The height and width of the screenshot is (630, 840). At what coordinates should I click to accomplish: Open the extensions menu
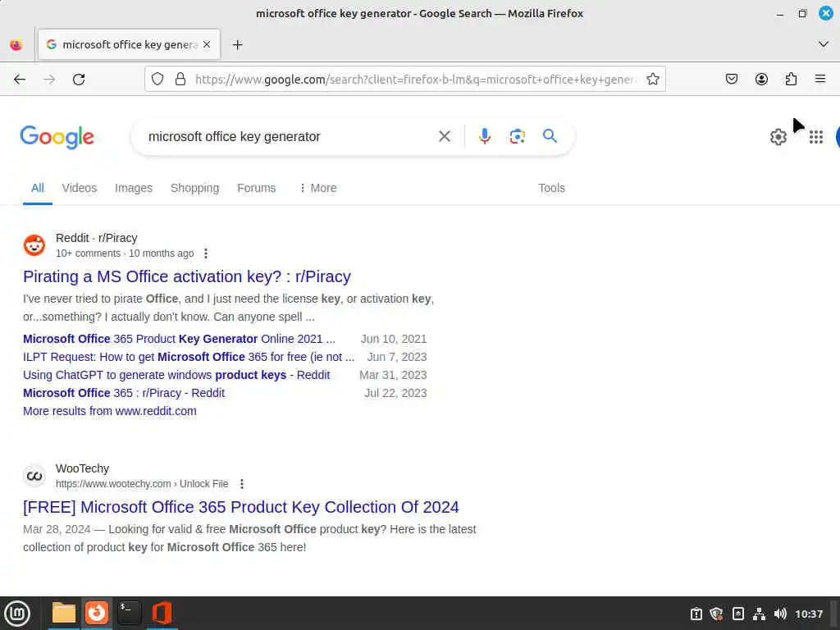(x=791, y=80)
